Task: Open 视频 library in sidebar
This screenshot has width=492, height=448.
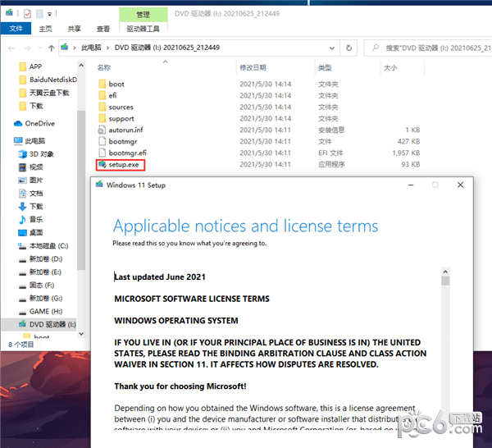Action: (x=31, y=167)
